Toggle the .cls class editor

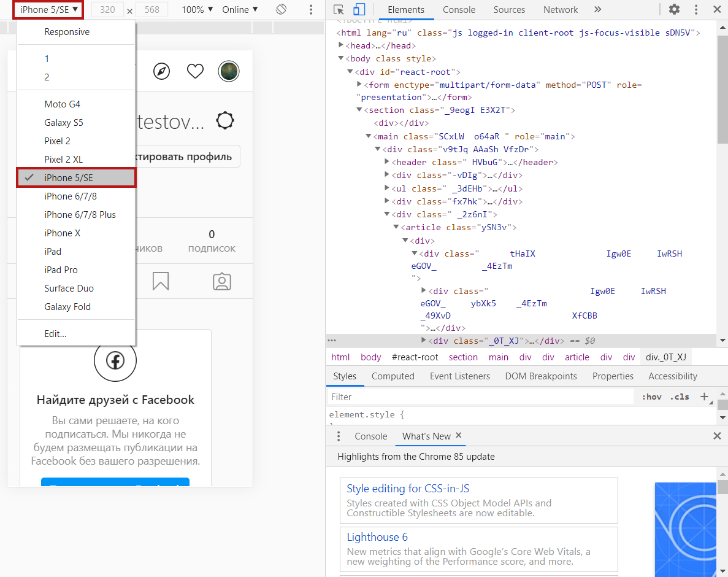point(680,397)
